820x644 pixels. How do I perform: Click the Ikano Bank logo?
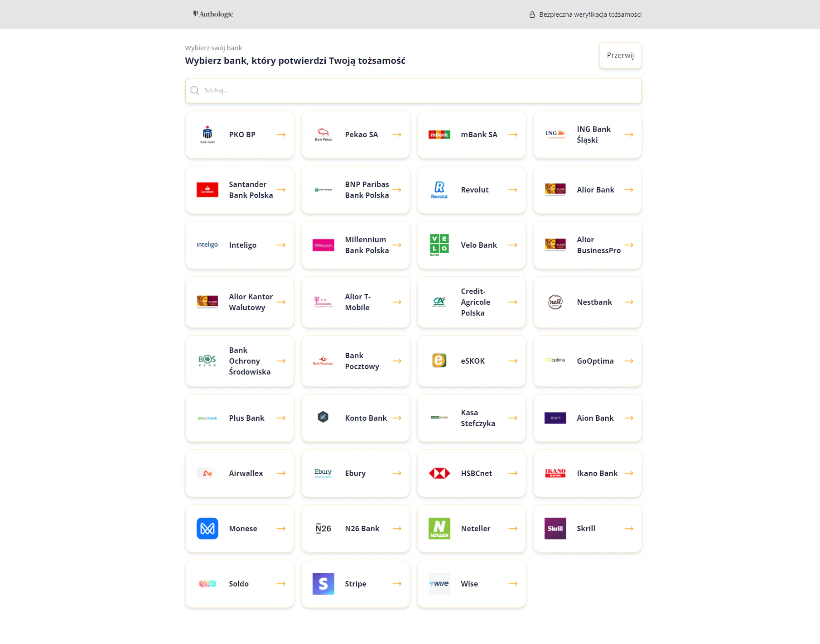tap(555, 473)
